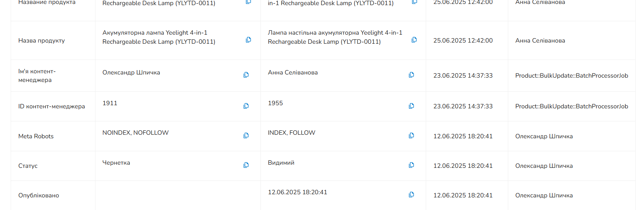This screenshot has width=644, height=210.
Task: Copy old content manager ID 1911
Action: (246, 106)
